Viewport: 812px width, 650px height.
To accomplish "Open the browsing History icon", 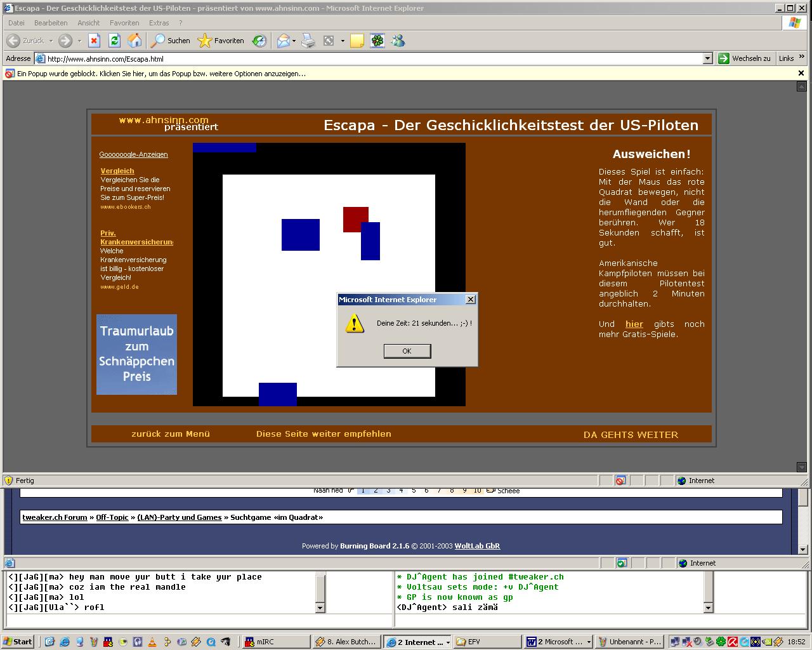I will coord(259,41).
